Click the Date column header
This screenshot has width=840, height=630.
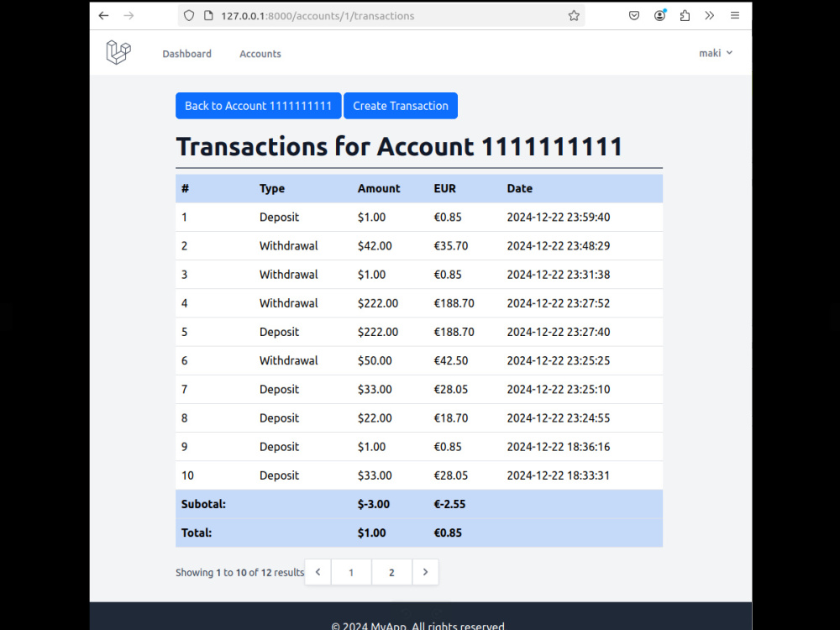(520, 188)
